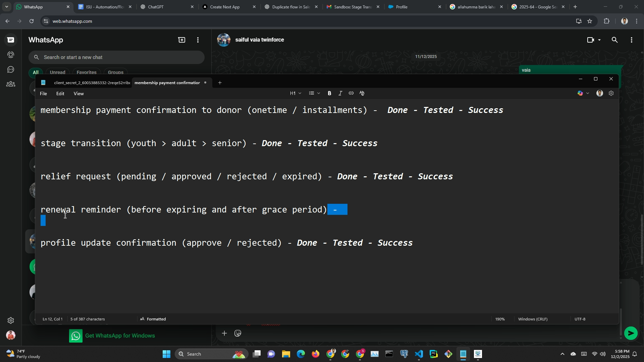Open Notepad settings gear
Image resolution: width=644 pixels, height=362 pixels.
click(611, 94)
